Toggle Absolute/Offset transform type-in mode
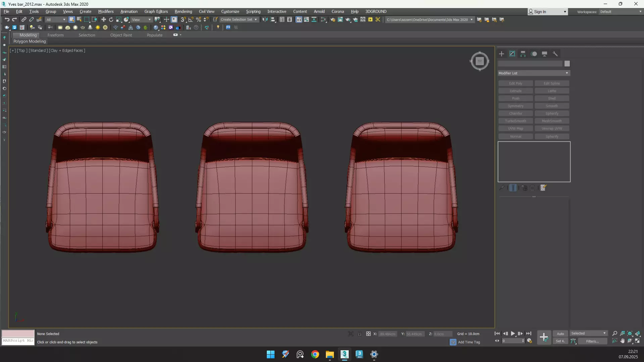The image size is (644, 362). (x=368, y=334)
